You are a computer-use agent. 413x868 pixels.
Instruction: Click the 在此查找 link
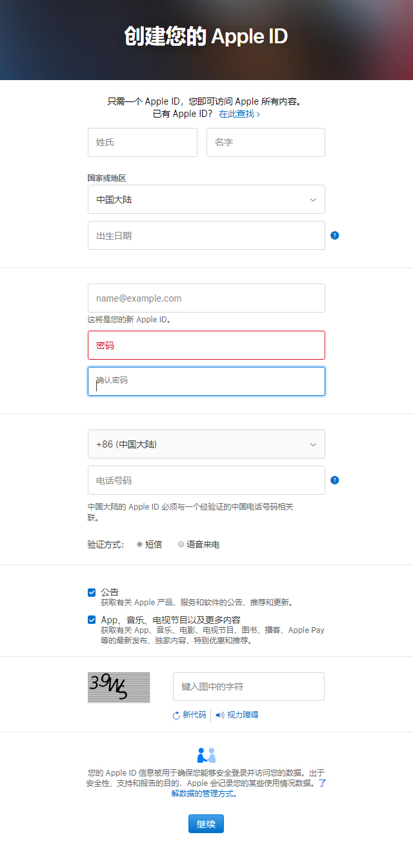[239, 114]
